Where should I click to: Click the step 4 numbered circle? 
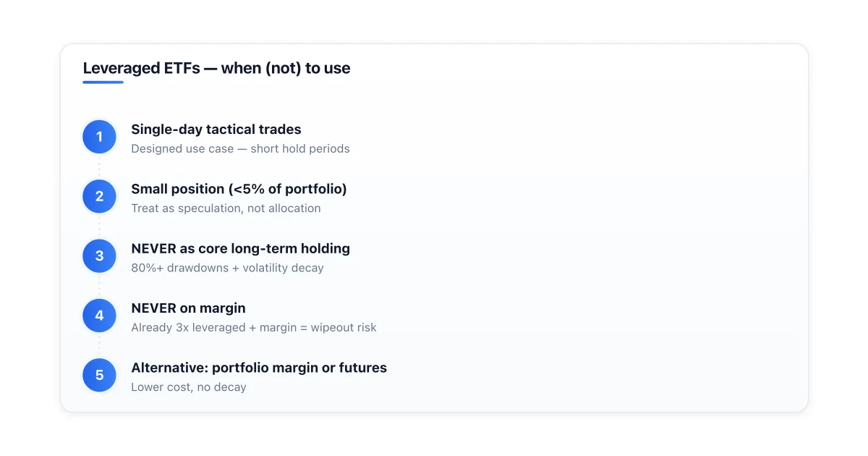click(x=100, y=316)
